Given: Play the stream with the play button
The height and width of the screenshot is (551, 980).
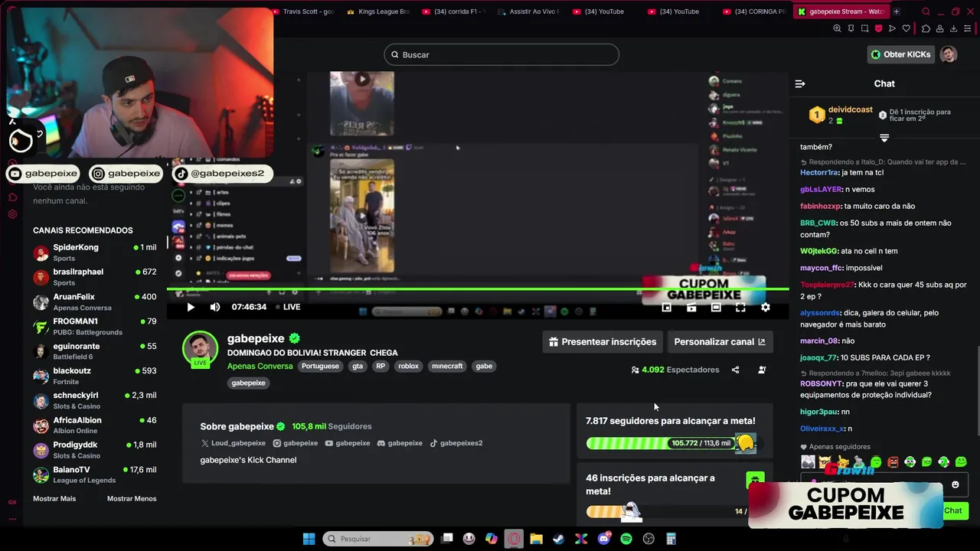Looking at the screenshot, I should pyautogui.click(x=191, y=307).
